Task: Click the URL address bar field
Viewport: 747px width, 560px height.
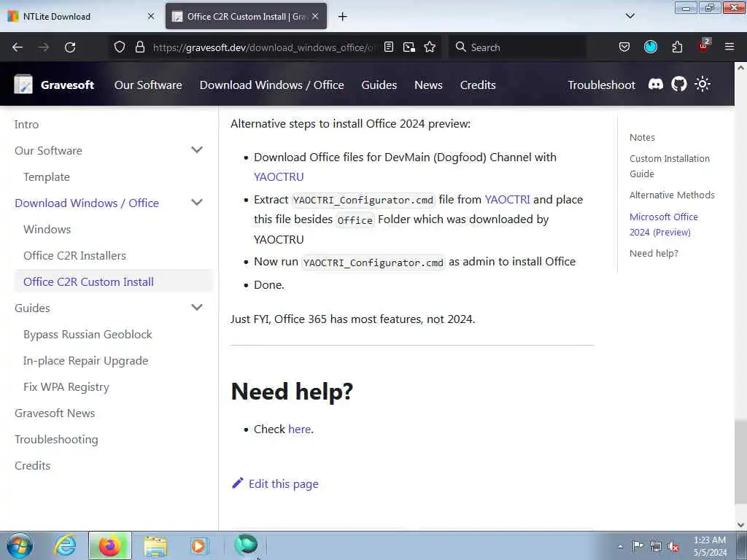Action: pos(264,47)
